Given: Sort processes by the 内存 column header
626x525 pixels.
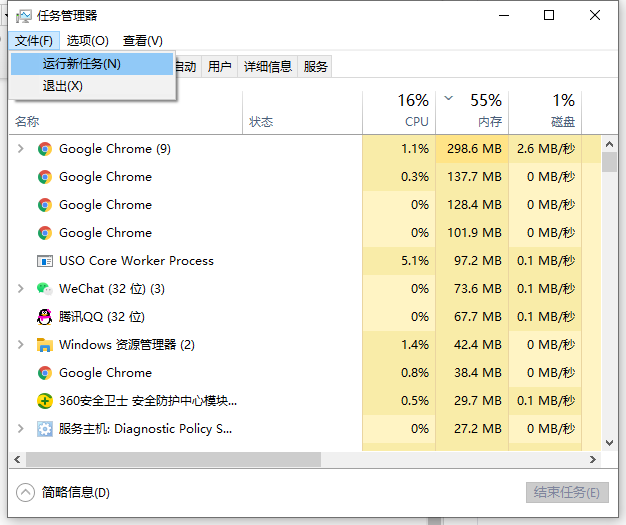Looking at the screenshot, I should [489, 121].
